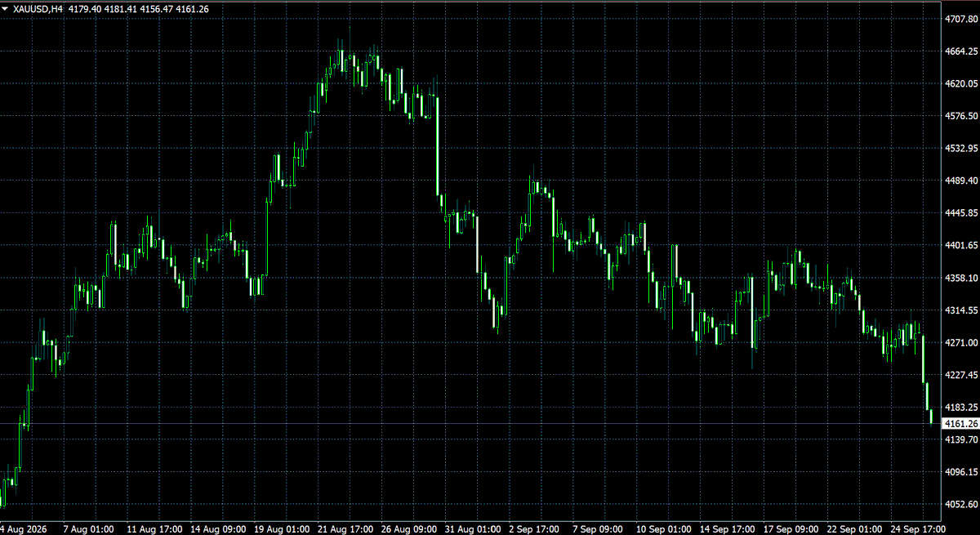Click the 11 Aug 17:00 time label
The width and height of the screenshot is (980, 535).
pos(154,528)
